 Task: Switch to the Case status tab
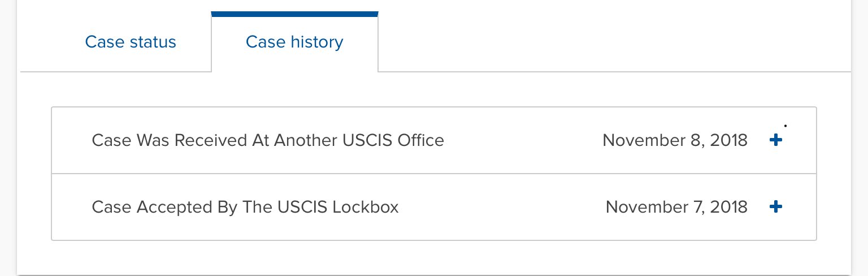pyautogui.click(x=131, y=42)
